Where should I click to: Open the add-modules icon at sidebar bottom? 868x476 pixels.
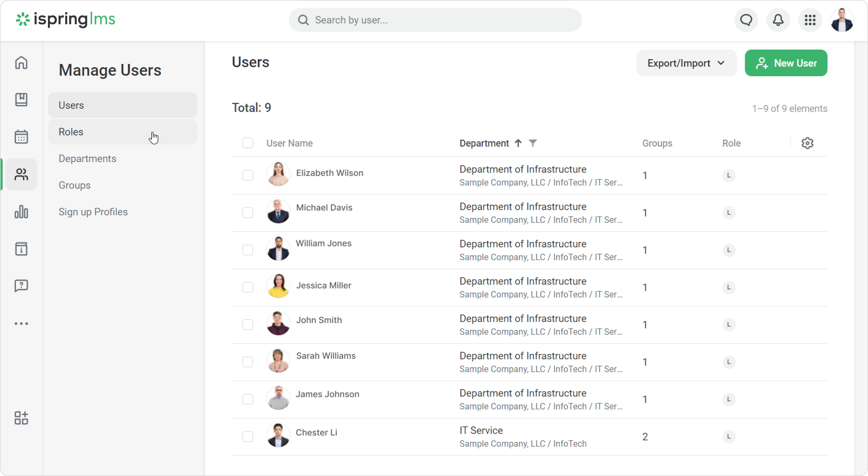click(21, 418)
